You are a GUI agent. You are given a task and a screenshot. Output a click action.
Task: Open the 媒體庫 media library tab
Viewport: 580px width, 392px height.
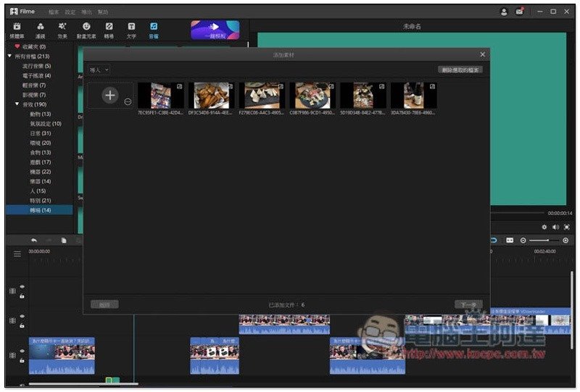tap(17, 29)
